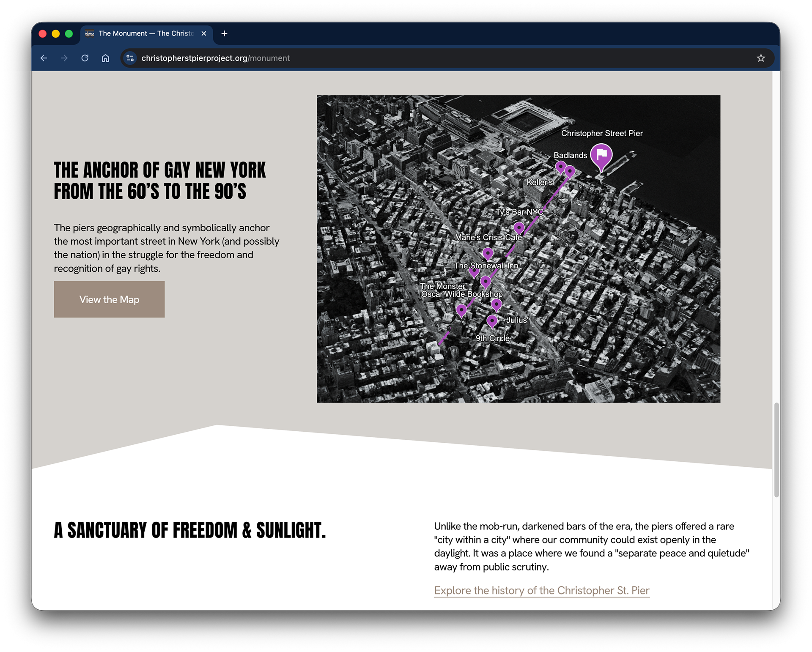Screen dimensions: 812x652
Task: Open the Explore the history of the Christopher St. Pier link
Action: (542, 590)
